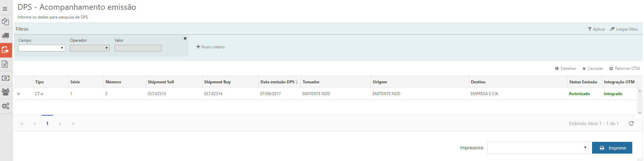Open the Campo dropdown
Screen dimensions: 644x161
click(42, 48)
